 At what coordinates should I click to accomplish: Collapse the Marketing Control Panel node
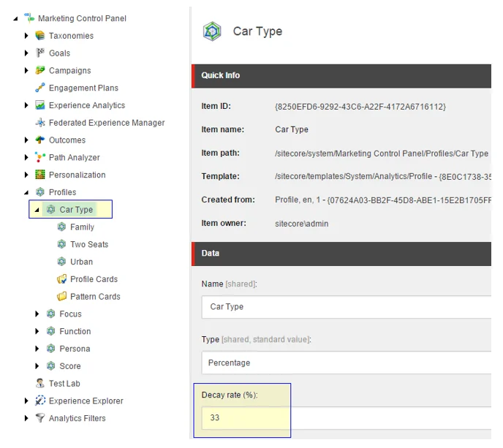(15, 18)
